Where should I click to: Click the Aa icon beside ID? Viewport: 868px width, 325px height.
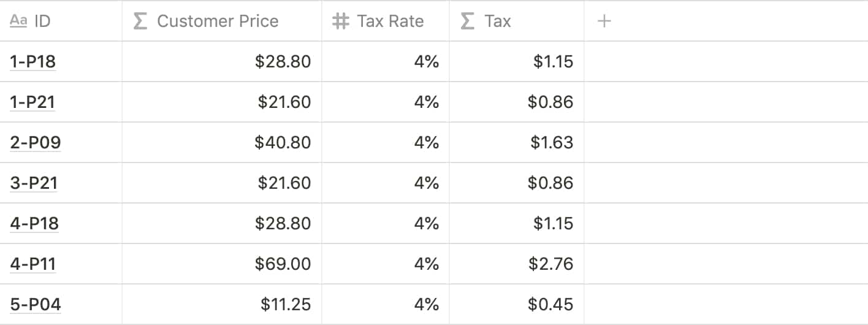tap(19, 21)
